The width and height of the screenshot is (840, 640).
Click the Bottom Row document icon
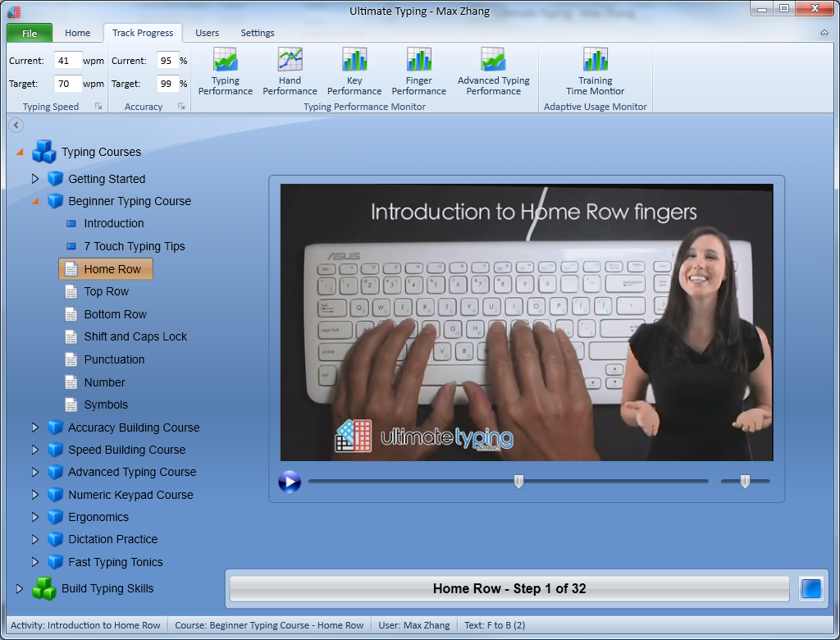coord(71,314)
